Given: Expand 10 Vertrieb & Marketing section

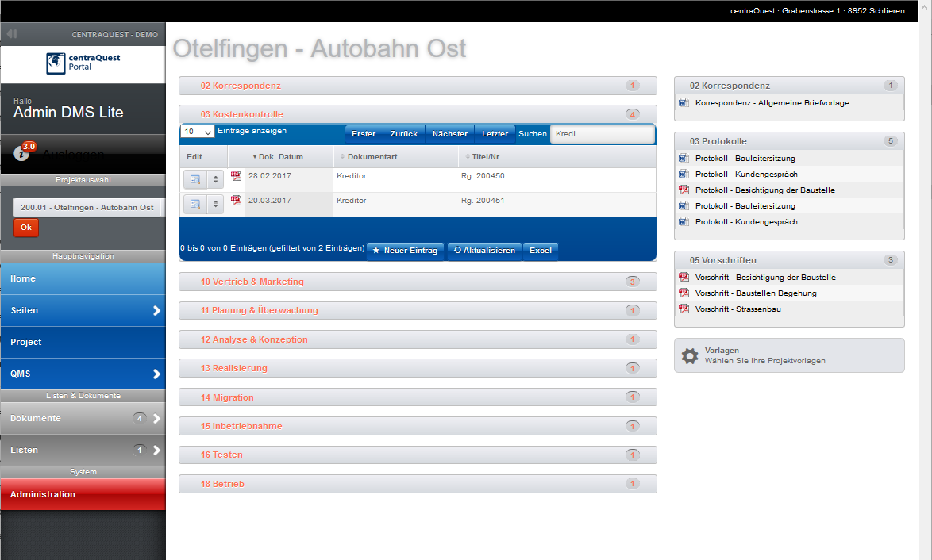Looking at the screenshot, I should [418, 282].
